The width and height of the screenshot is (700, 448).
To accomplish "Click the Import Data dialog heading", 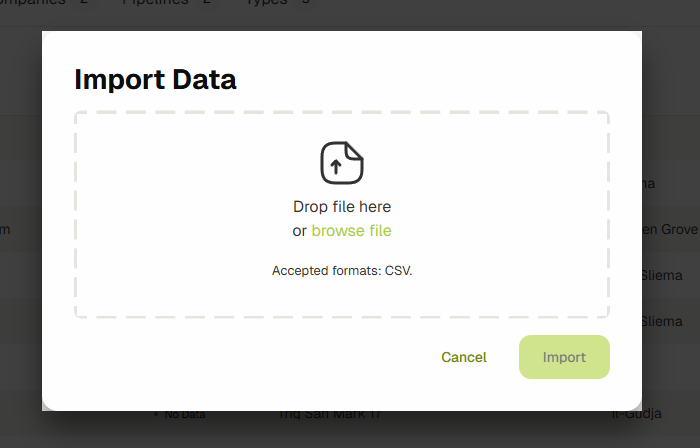I will (x=155, y=79).
